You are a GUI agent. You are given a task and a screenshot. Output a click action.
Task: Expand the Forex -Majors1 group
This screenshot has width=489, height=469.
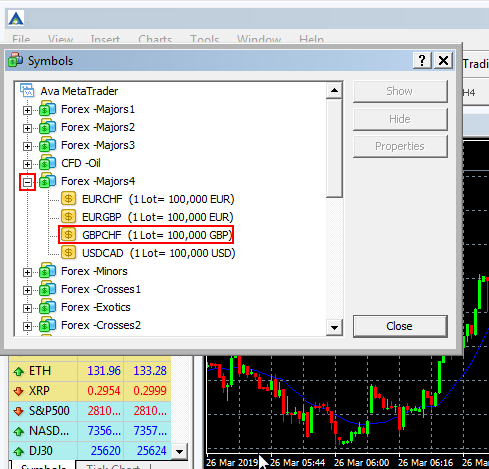coord(27,110)
